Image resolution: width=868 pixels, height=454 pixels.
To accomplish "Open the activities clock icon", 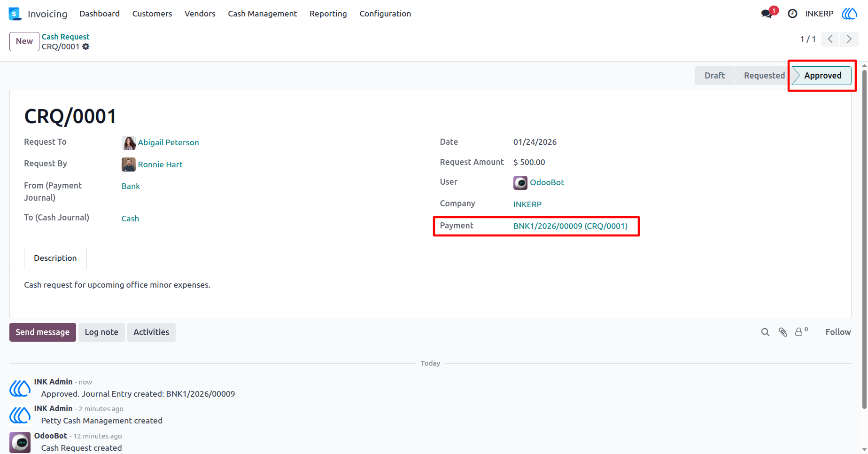I will click(792, 14).
